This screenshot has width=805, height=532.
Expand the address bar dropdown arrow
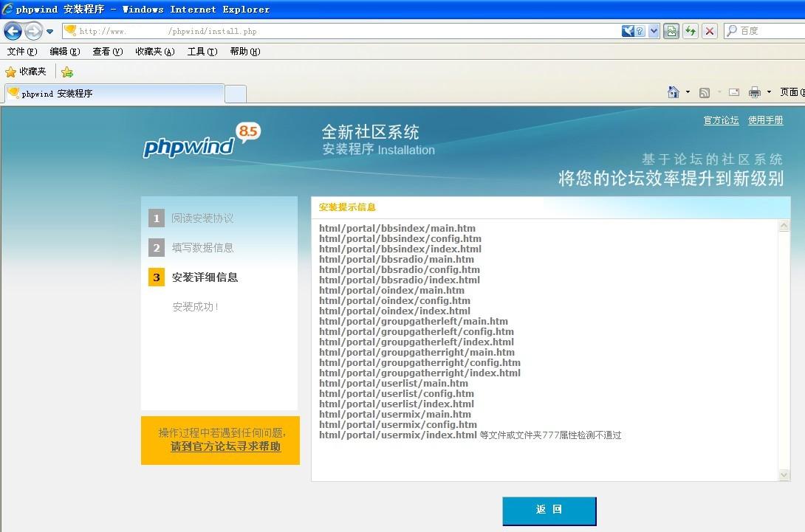(x=654, y=31)
